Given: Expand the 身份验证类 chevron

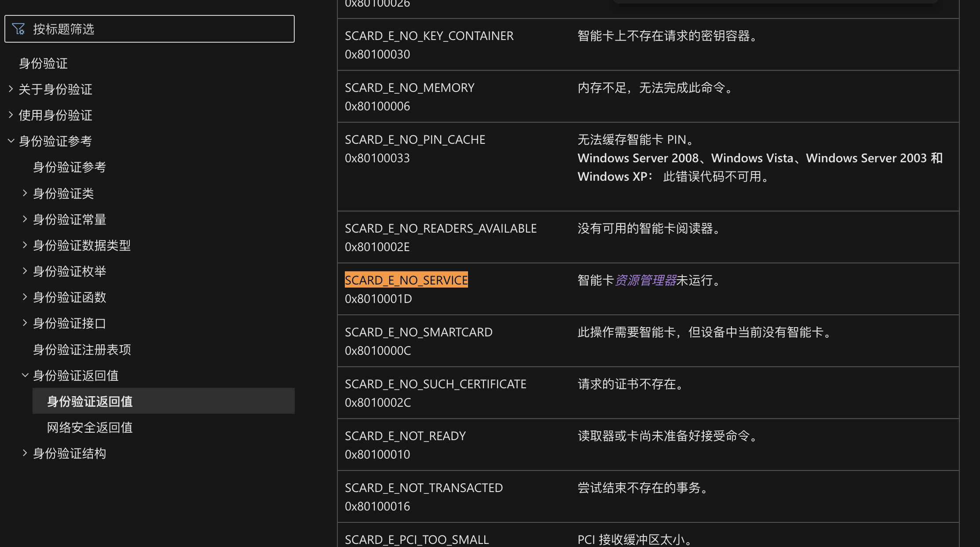Looking at the screenshot, I should [25, 193].
